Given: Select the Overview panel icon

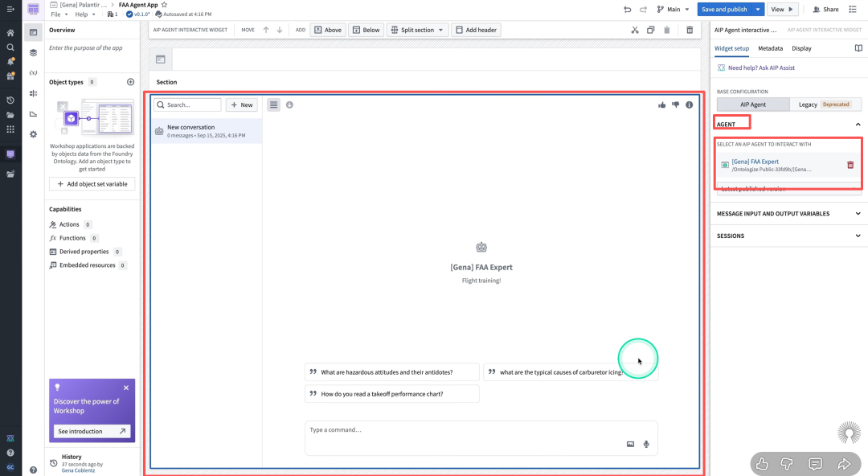Looking at the screenshot, I should click(x=33, y=32).
